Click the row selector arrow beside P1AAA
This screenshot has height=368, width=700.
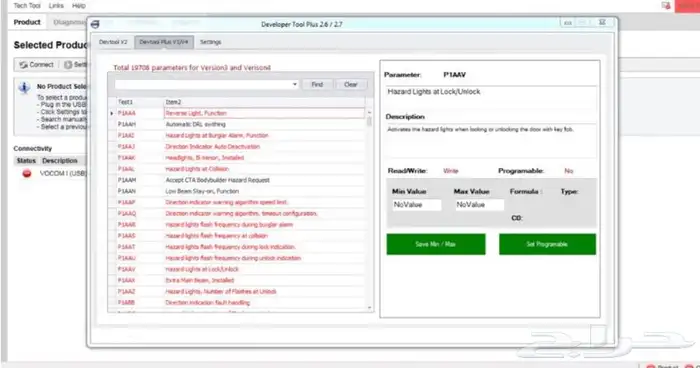[x=112, y=113]
